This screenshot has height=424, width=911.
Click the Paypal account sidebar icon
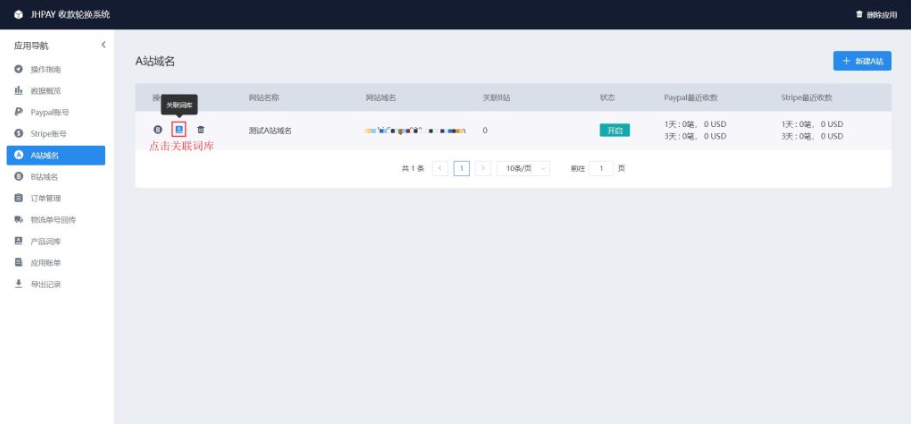[19, 112]
